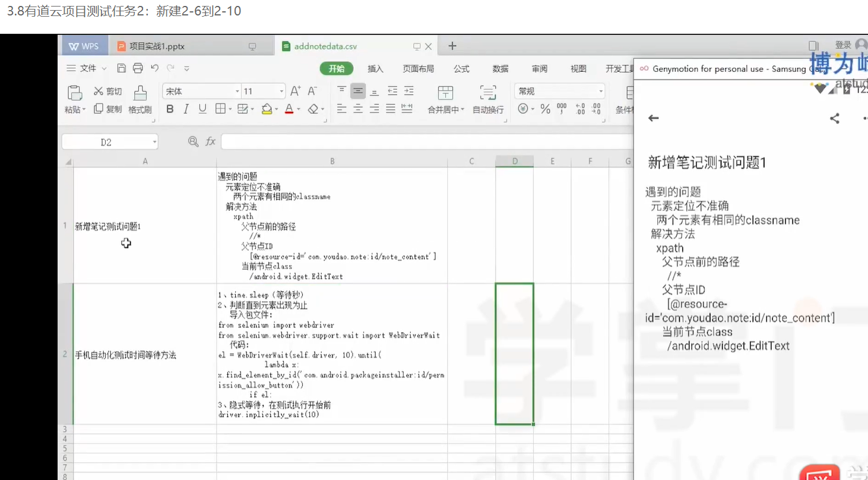Align cell text to the left

pyautogui.click(x=341, y=109)
